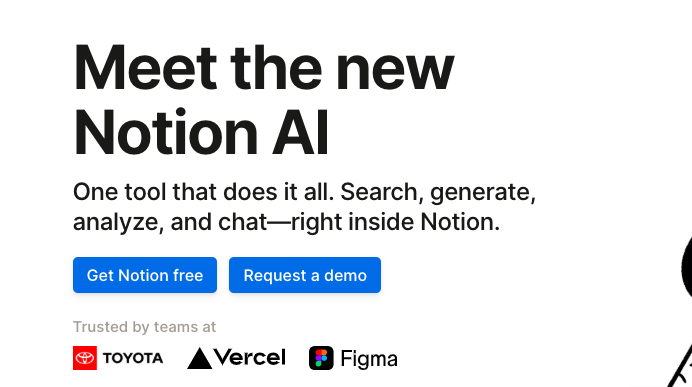Click the word 'new' in the headline
This screenshot has width=692, height=387.
click(x=395, y=73)
